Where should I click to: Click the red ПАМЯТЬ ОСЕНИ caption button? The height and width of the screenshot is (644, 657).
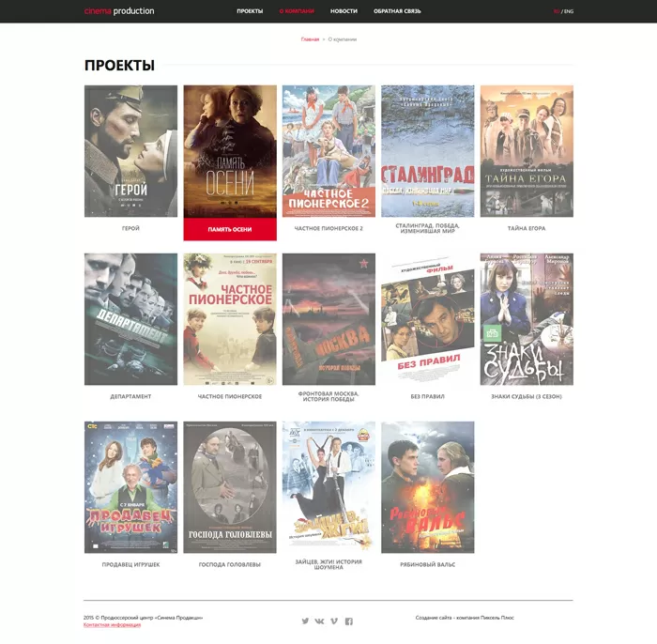tap(230, 229)
